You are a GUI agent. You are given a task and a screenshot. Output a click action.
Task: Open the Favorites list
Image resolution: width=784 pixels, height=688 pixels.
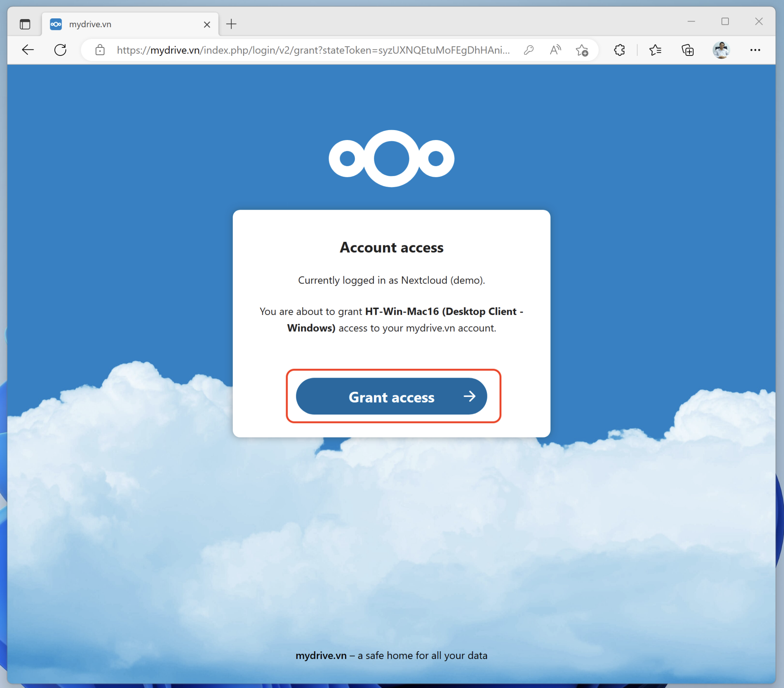click(x=655, y=50)
